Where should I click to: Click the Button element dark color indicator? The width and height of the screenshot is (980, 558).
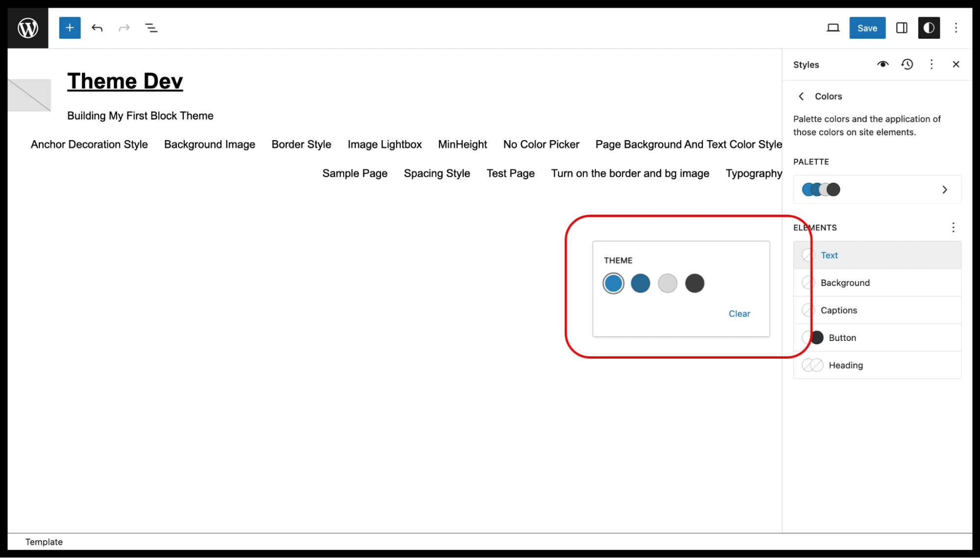pos(817,338)
